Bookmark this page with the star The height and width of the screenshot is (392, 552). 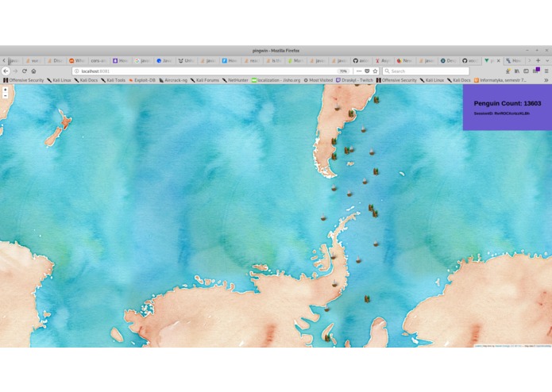[375, 71]
